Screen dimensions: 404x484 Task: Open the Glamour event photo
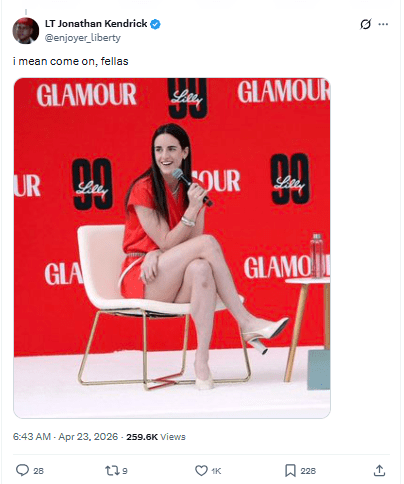tap(172, 248)
